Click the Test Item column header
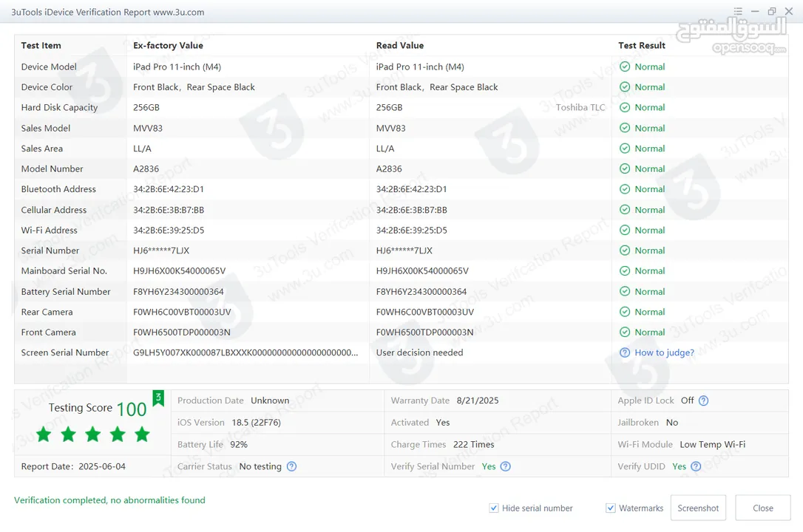The height and width of the screenshot is (532, 803). coord(41,46)
